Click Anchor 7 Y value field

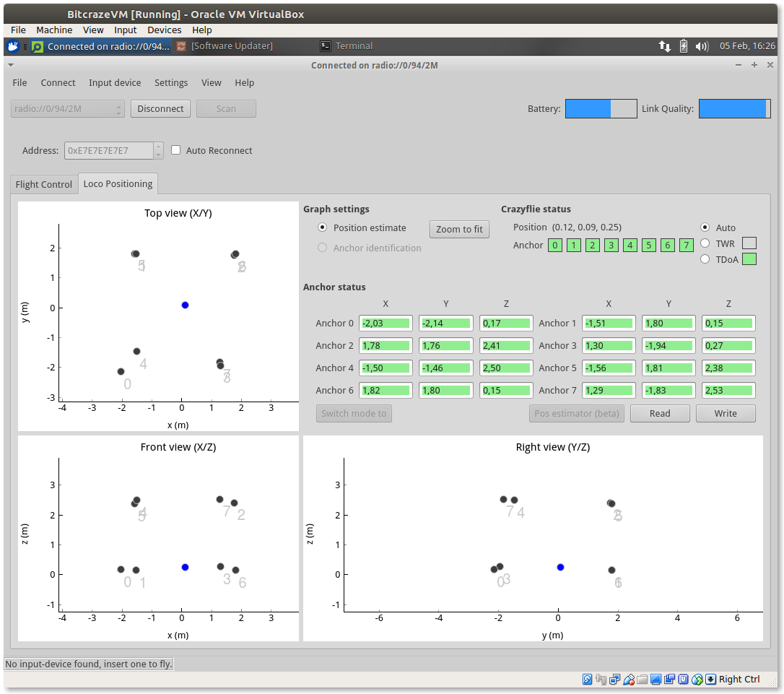point(668,390)
